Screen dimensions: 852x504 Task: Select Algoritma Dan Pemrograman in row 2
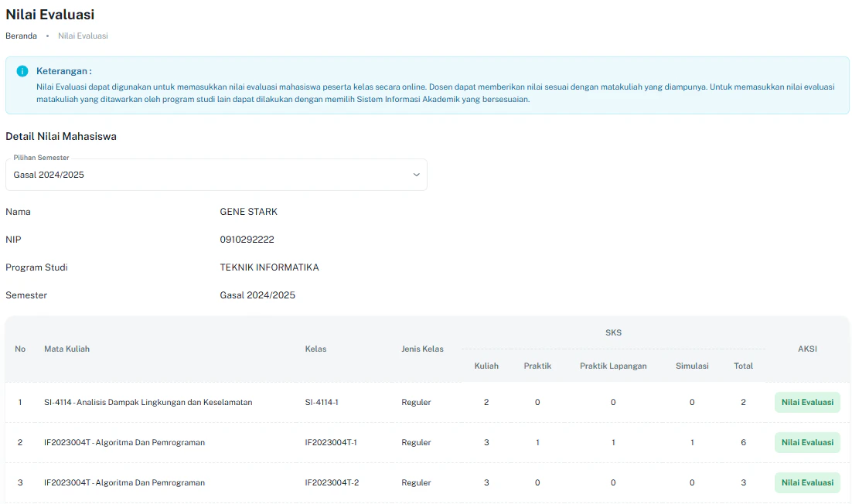pos(124,443)
